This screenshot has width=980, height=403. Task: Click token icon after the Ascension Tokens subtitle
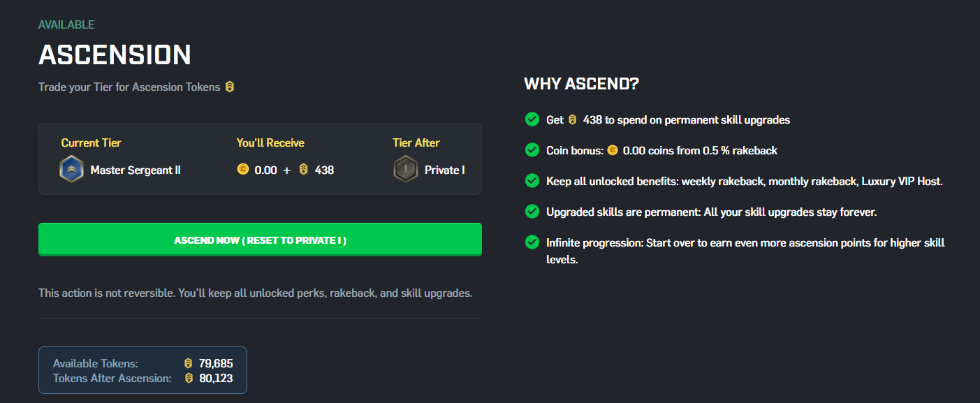coord(230,87)
